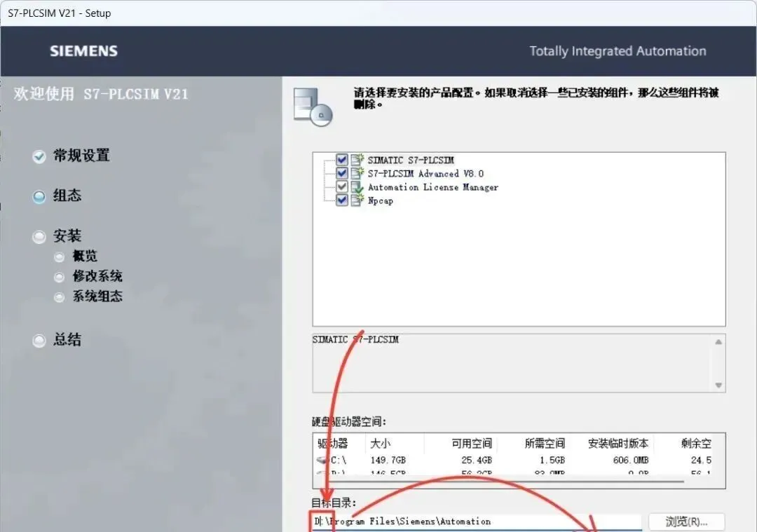Select the S7-PLCSIM Advanced V8.0 entry

click(425, 173)
